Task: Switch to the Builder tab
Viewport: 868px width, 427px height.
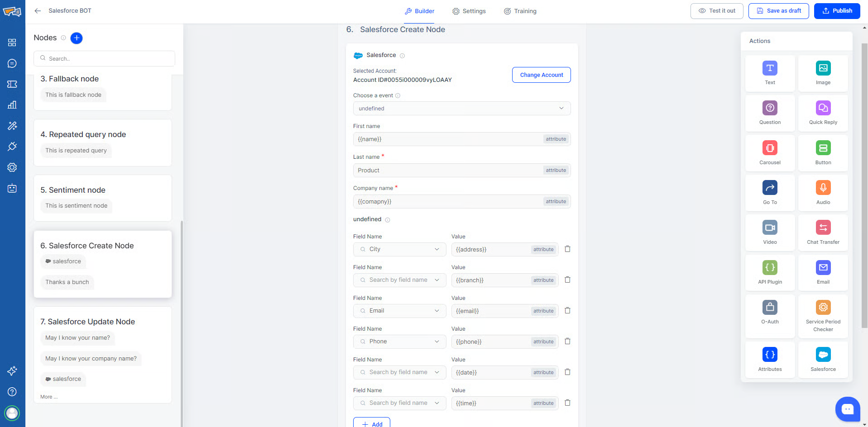Action: tap(419, 11)
